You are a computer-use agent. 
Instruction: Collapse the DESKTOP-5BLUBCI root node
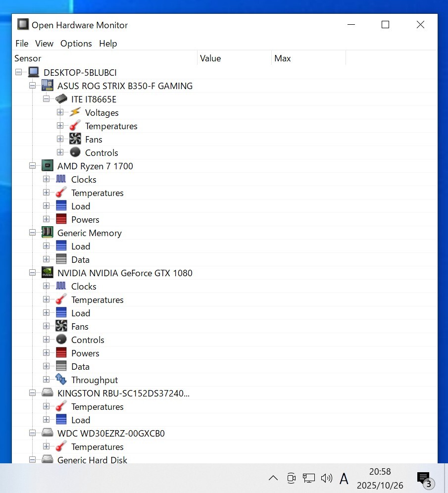pos(18,72)
